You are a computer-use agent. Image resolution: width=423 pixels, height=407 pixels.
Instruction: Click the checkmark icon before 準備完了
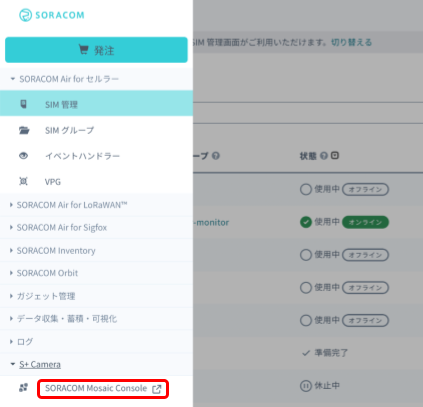306,353
